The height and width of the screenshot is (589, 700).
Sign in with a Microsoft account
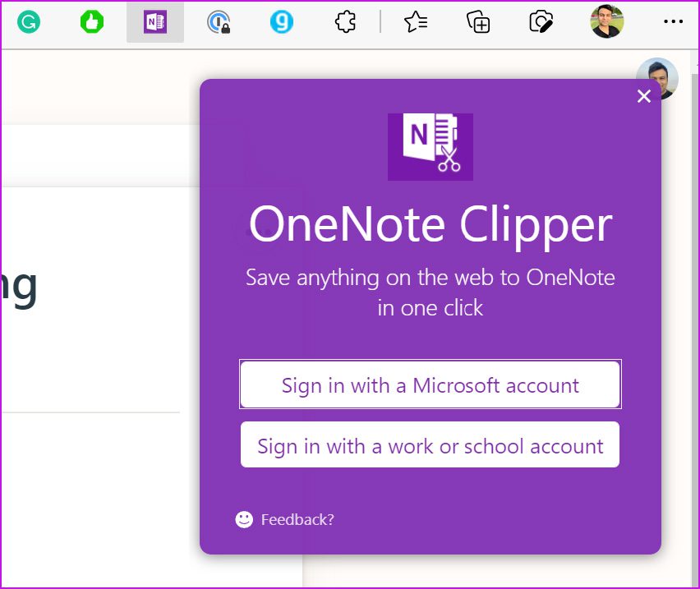[x=430, y=384]
